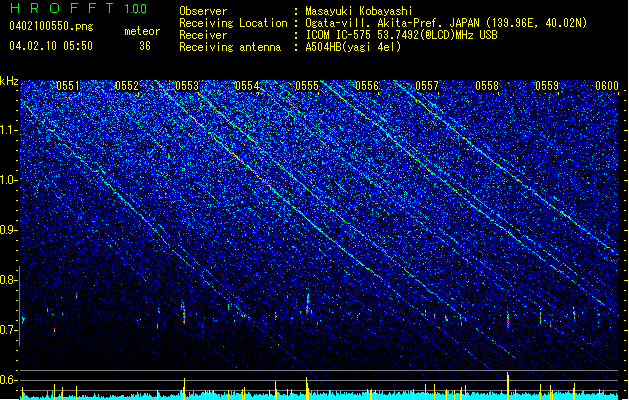Image resolution: width=629 pixels, height=400 pixels.
Task: Click the HROFFT 1.0.0 title text
Action: [79, 8]
